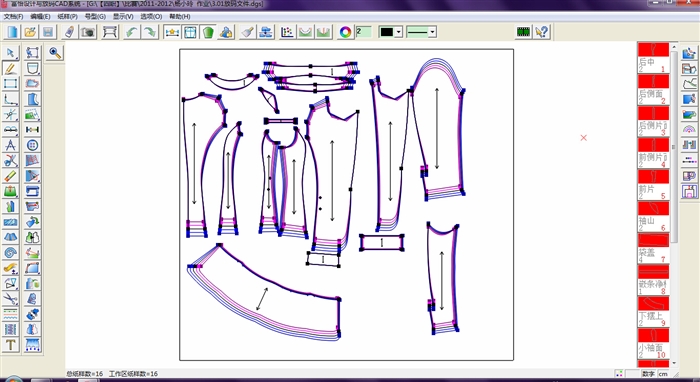Click the Undo arrow icon
700x382 pixels.
132,32
